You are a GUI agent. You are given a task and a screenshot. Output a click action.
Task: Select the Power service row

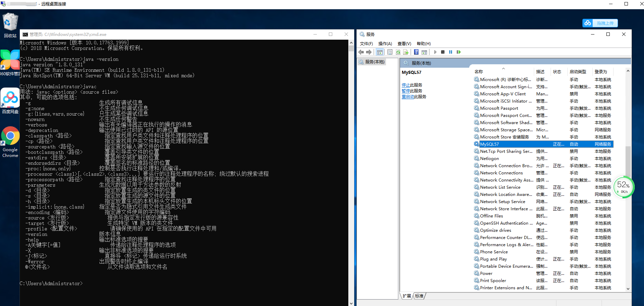[x=543, y=274]
